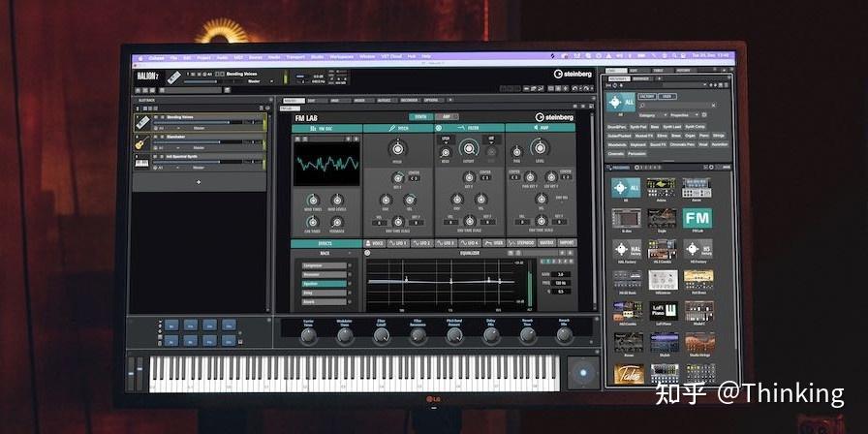Open the Master output dropdown in the header

pyautogui.click(x=260, y=81)
